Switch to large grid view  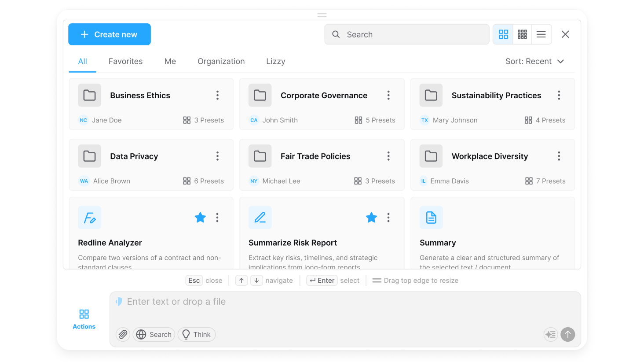[503, 34]
